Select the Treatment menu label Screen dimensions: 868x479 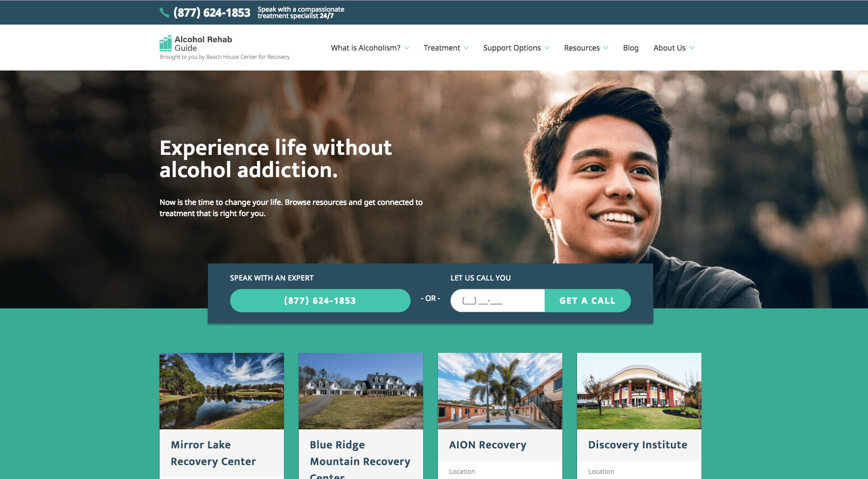(x=442, y=48)
